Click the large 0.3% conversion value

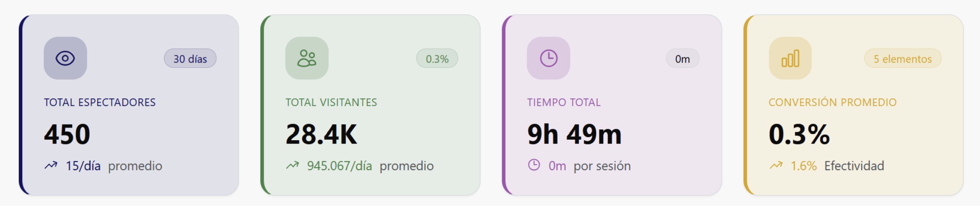[799, 134]
